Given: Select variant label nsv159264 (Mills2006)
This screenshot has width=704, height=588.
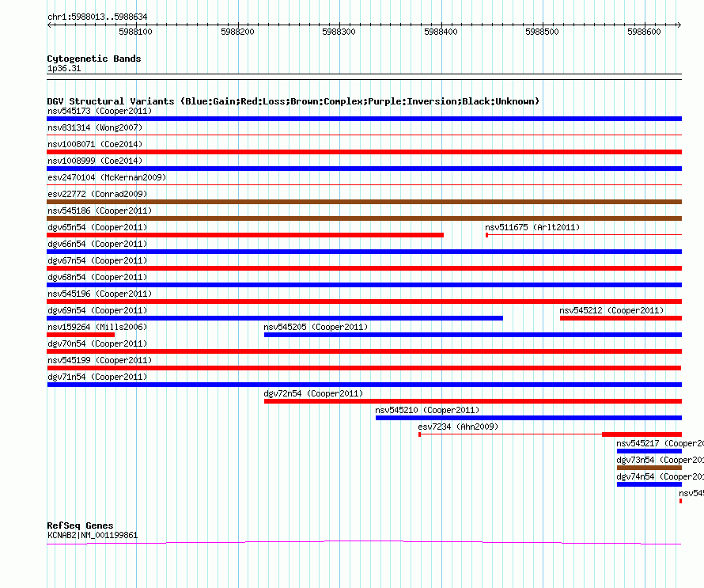Looking at the screenshot, I should coord(97,327).
